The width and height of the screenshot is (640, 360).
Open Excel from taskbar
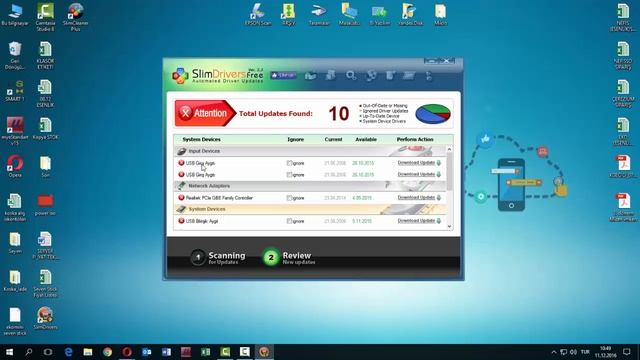[x=205, y=352]
